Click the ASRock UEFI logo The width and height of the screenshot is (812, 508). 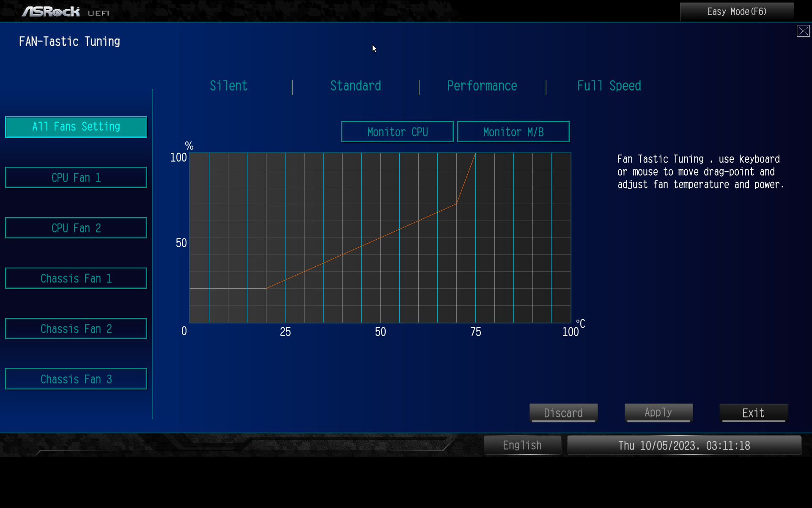pyautogui.click(x=66, y=12)
